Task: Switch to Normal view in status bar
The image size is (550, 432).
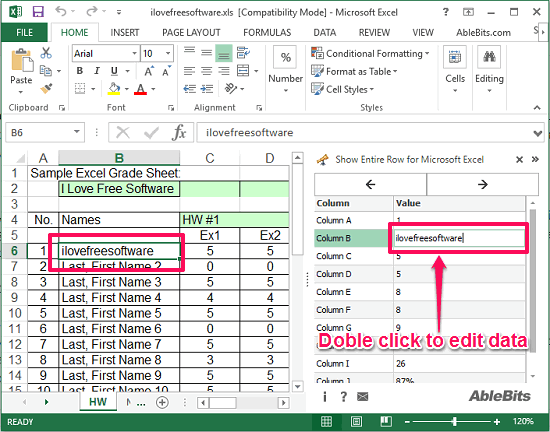Action: tap(326, 421)
